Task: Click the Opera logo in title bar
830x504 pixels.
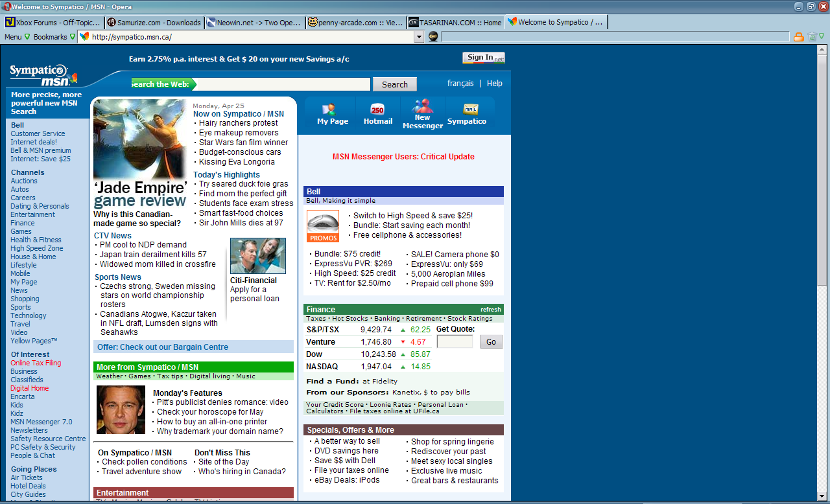Action: click(x=6, y=6)
